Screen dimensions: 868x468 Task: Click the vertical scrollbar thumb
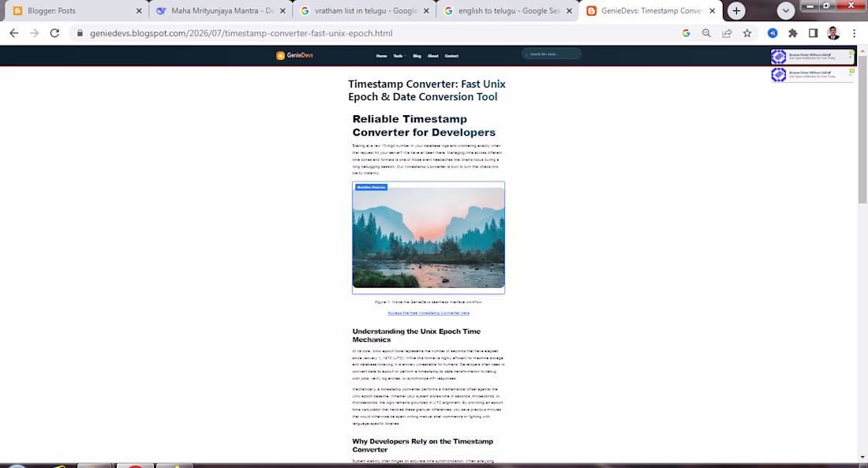click(862, 129)
